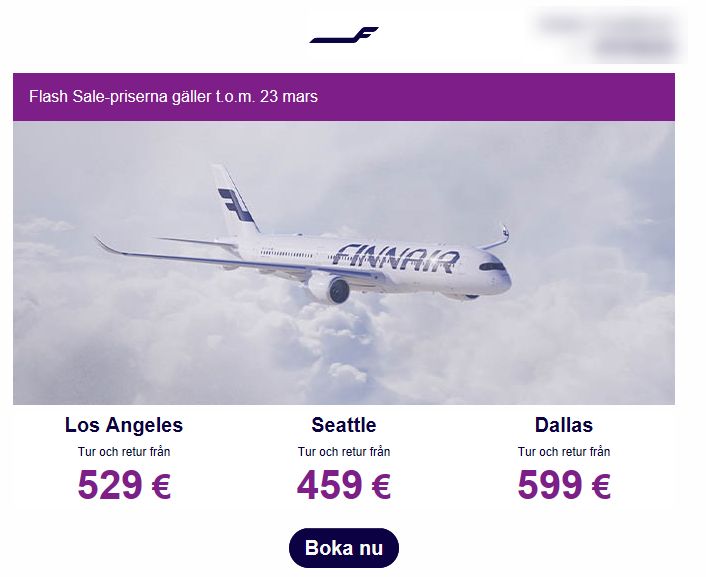706x577 pixels.
Task: Click the airplane's cockpit windows
Action: (x=493, y=266)
